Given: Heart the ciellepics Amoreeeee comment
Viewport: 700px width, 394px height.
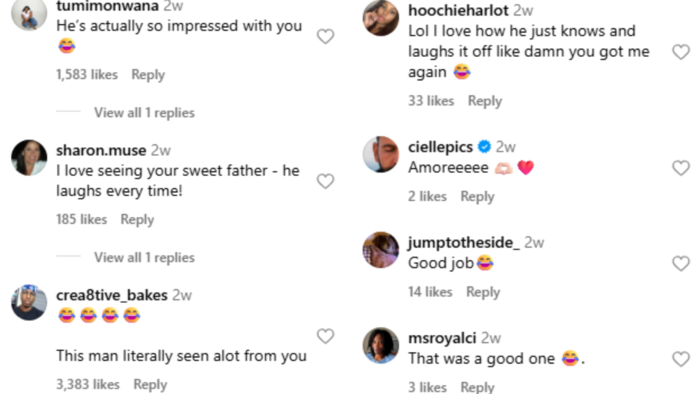Looking at the screenshot, I should (681, 168).
